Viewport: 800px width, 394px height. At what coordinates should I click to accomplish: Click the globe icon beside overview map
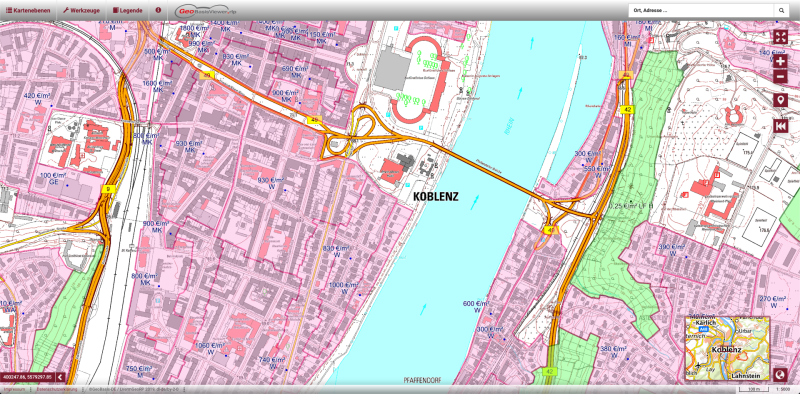point(780,375)
